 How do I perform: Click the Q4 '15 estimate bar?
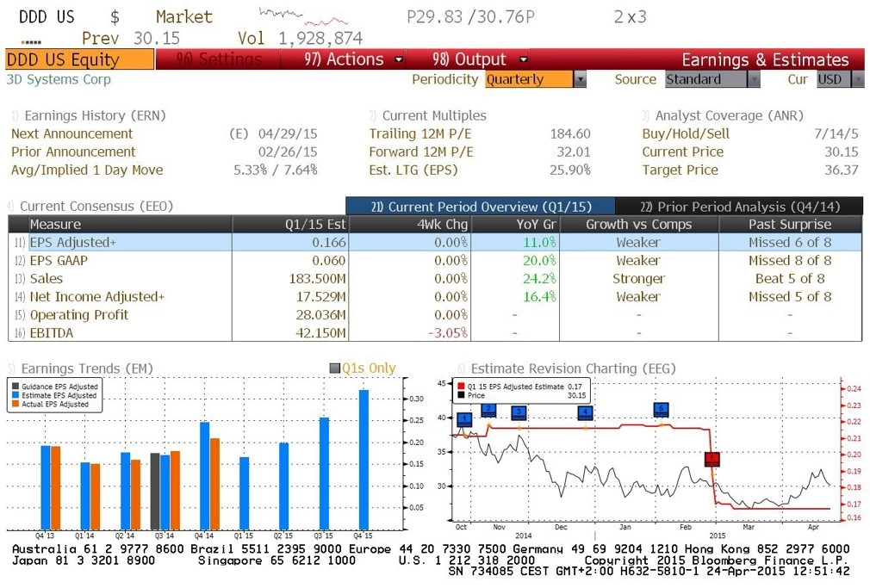point(364,460)
